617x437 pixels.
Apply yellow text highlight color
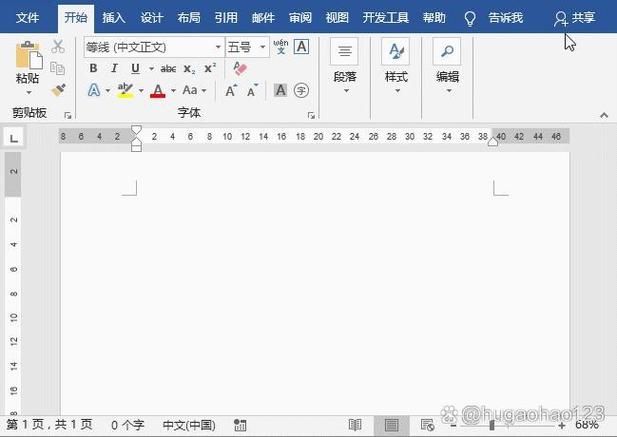pos(125,91)
